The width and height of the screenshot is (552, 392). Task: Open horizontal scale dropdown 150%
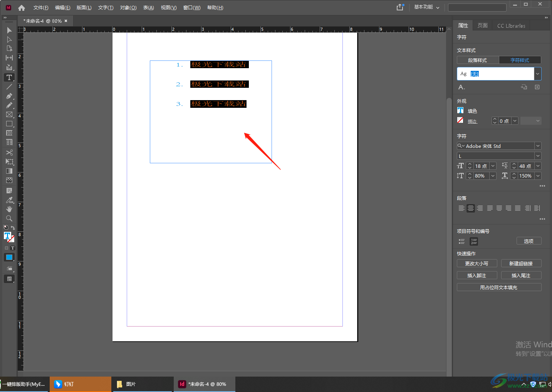[x=538, y=176]
